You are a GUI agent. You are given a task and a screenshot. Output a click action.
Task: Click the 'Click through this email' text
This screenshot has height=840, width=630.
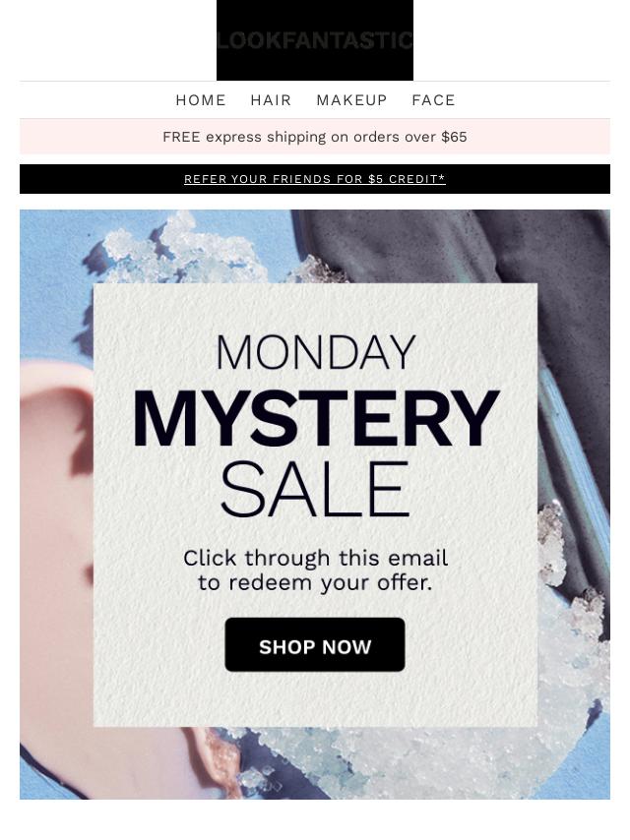point(315,558)
